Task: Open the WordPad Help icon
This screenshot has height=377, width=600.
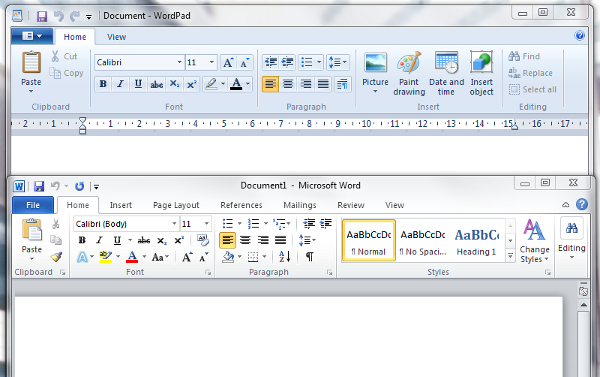Action: tap(579, 36)
